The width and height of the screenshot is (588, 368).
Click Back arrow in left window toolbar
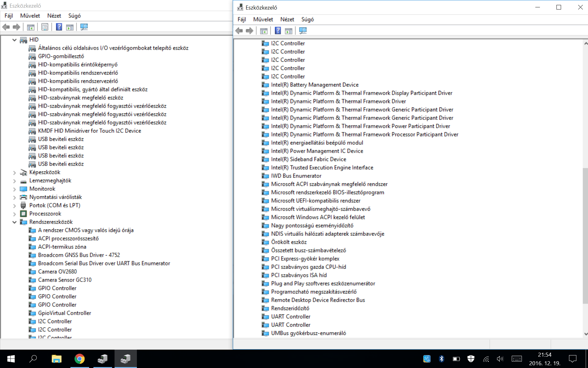click(6, 27)
